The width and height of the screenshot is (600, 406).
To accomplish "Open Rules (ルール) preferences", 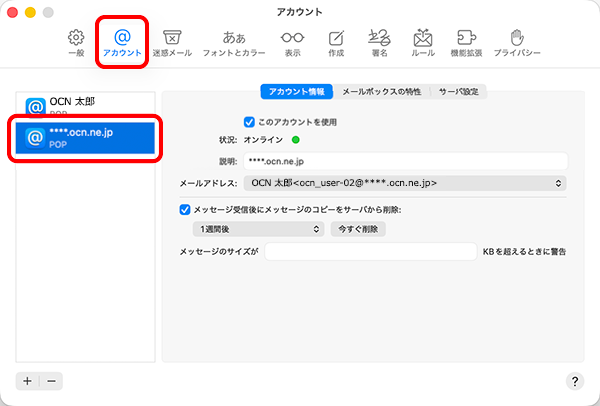I will [x=423, y=41].
